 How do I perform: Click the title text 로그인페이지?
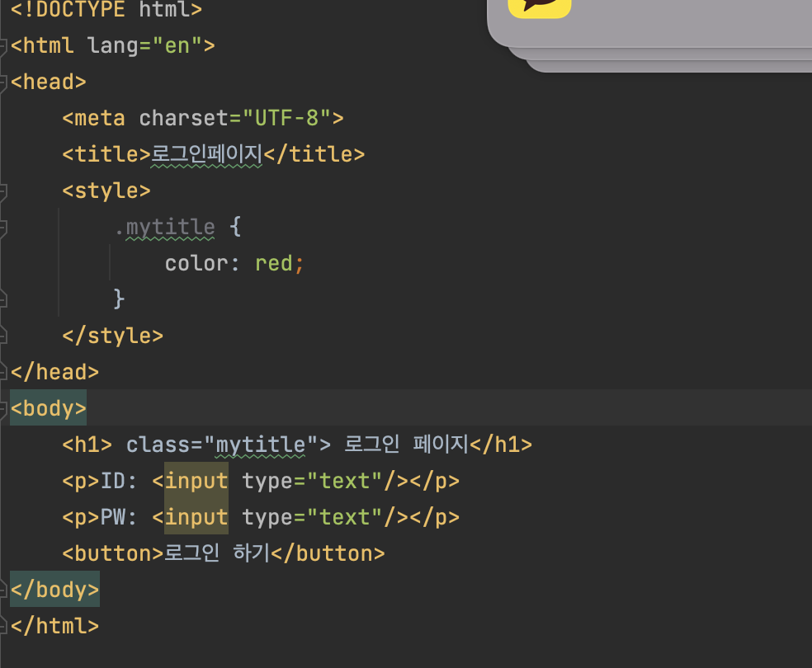coord(206,154)
